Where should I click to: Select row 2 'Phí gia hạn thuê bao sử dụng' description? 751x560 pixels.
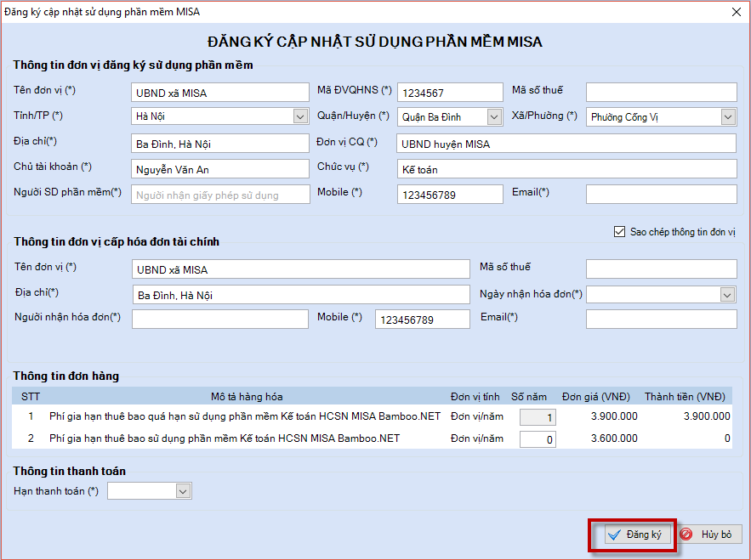pos(225,438)
